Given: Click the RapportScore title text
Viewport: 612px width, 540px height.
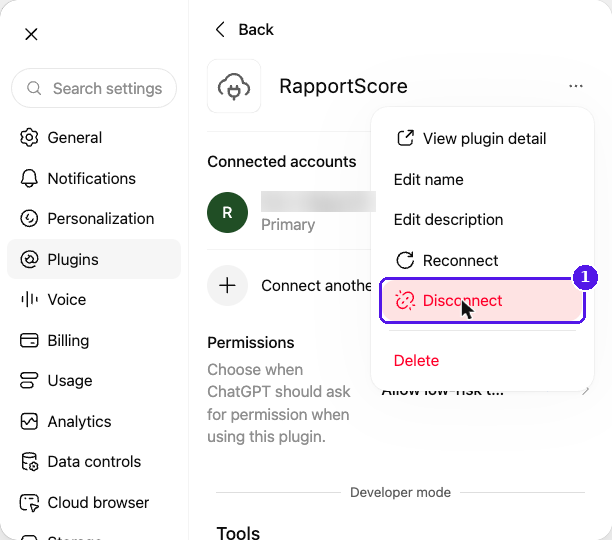Looking at the screenshot, I should 343,86.
